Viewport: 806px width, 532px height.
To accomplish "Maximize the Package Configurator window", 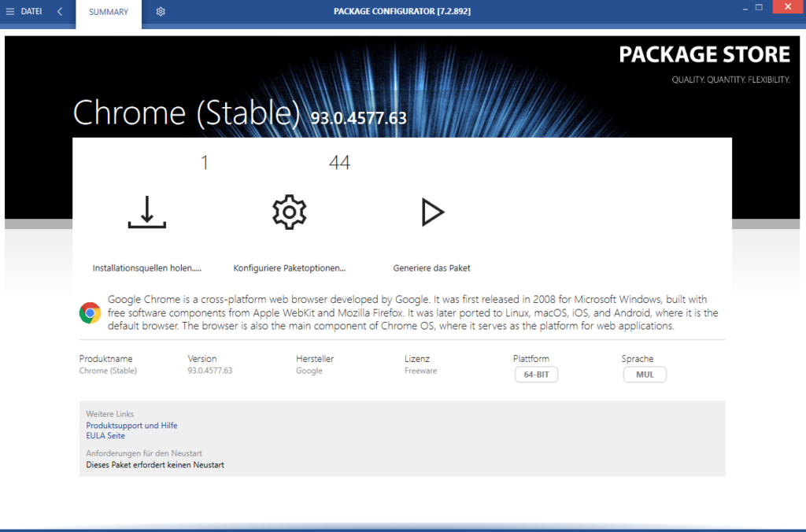I will [759, 7].
